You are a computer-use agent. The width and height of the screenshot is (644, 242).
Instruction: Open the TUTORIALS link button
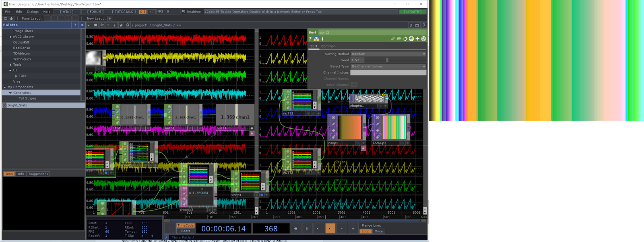coord(124,12)
